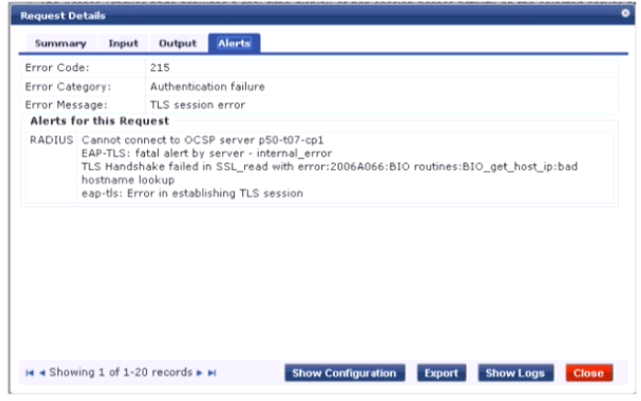The width and height of the screenshot is (641, 401).
Task: Click the TLS session error message
Action: click(x=197, y=105)
